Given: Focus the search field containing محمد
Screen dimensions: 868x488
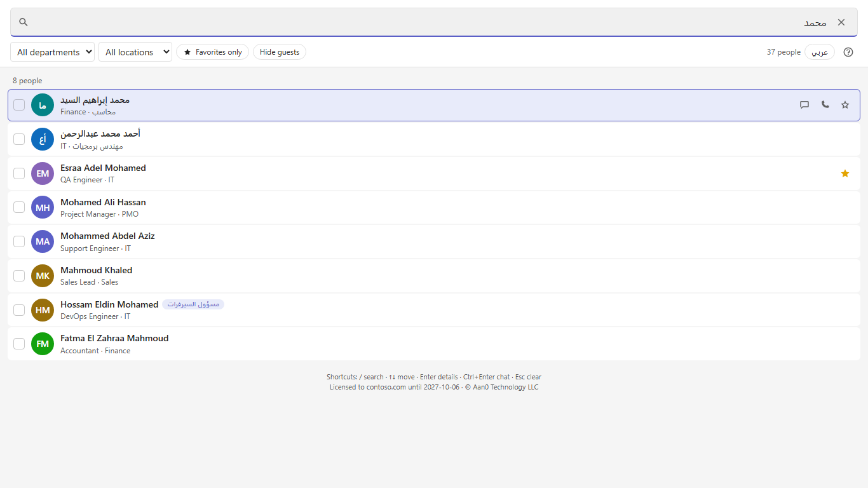Looking at the screenshot, I should 434,22.
